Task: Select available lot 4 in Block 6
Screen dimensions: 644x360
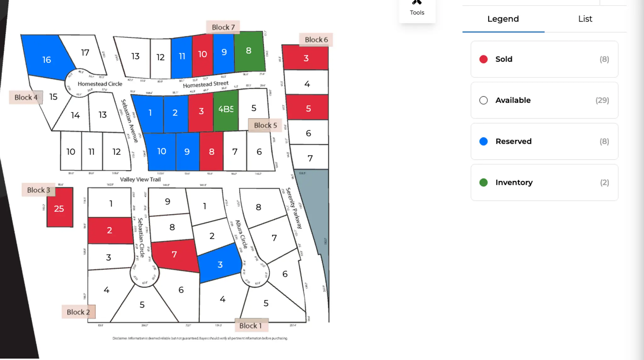Action: 307,83
